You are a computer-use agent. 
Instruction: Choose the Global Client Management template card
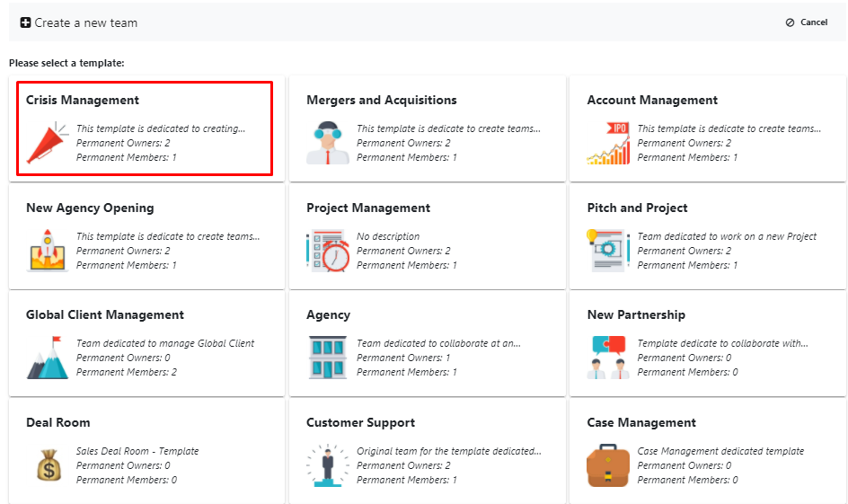coord(146,344)
